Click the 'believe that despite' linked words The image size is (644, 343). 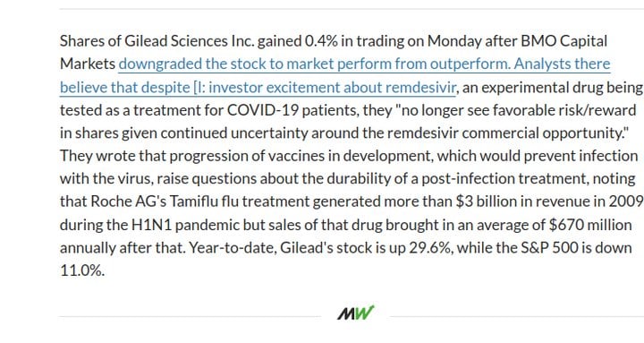click(125, 87)
